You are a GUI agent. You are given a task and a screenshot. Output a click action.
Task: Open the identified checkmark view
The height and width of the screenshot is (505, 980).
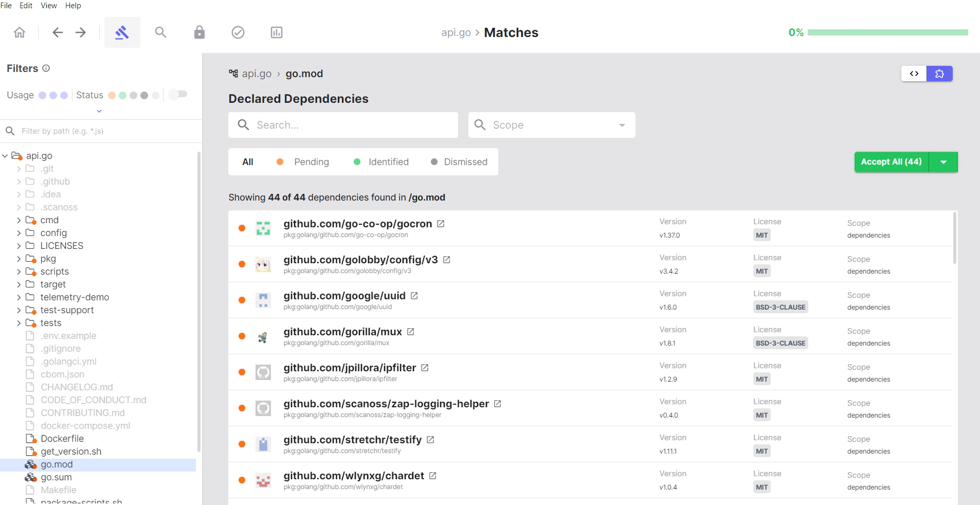(238, 32)
